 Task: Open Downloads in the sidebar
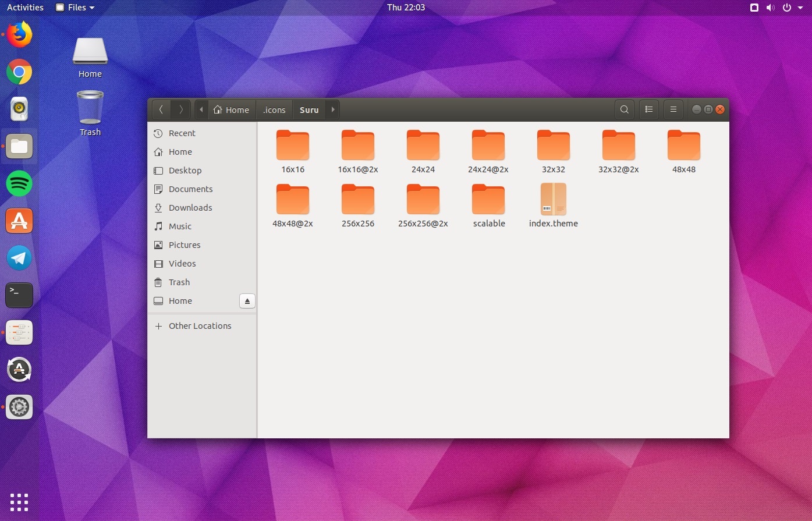pyautogui.click(x=190, y=208)
